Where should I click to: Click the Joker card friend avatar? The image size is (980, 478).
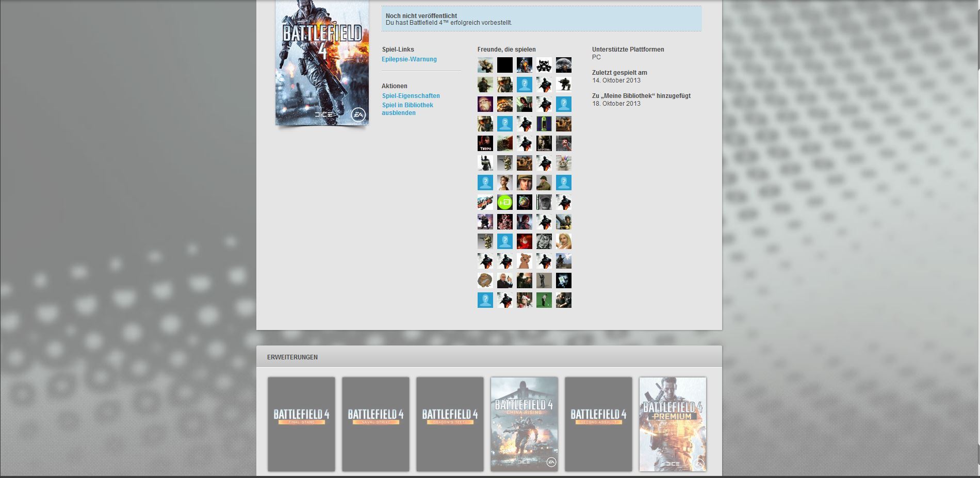(564, 281)
